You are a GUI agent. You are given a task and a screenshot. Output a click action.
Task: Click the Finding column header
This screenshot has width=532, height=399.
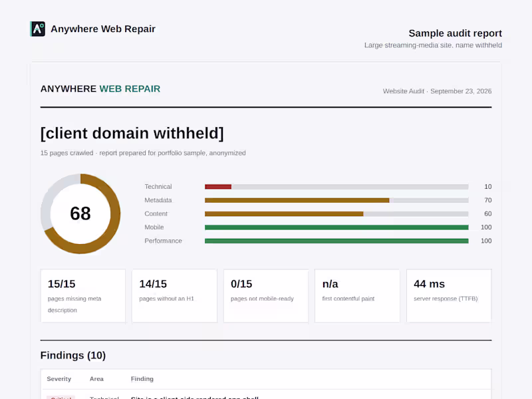[142, 379]
